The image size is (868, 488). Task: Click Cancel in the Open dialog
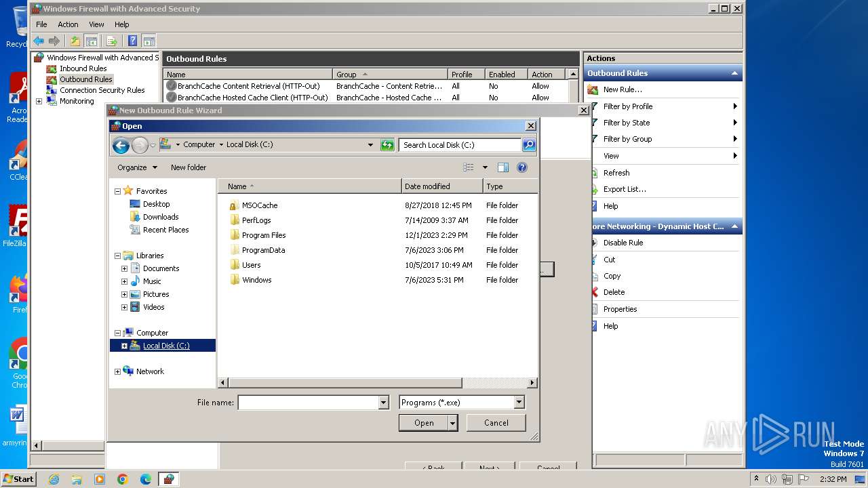(x=496, y=423)
